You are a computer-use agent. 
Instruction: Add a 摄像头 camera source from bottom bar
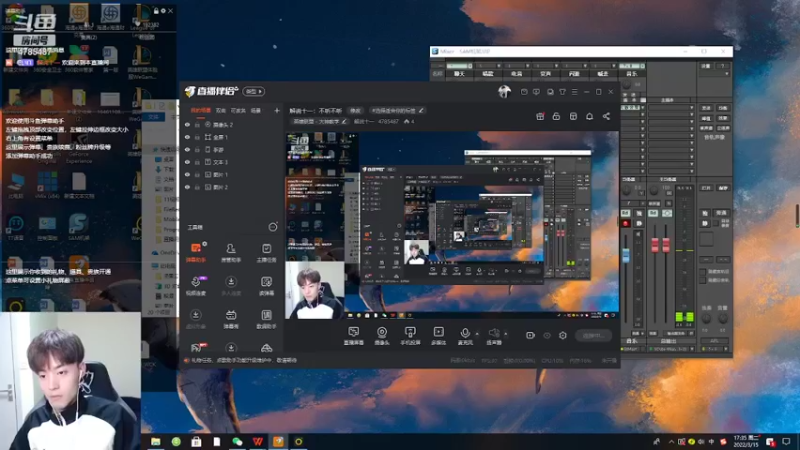tap(382, 336)
